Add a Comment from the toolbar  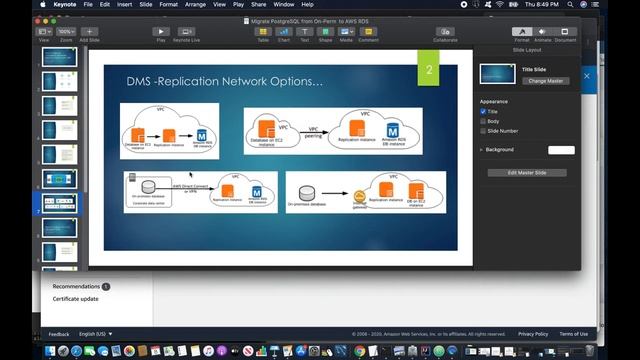368,32
